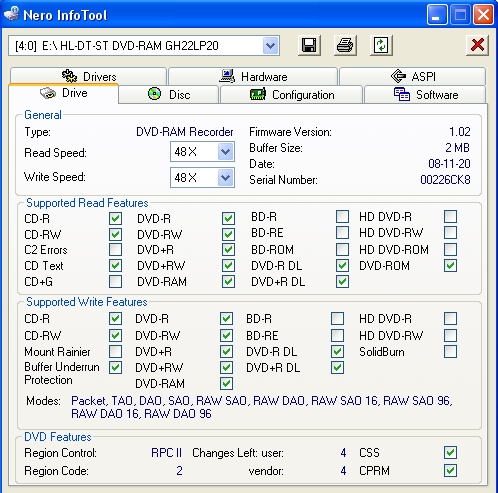498x493 pixels.
Task: Click the 2 MB buffer size value
Action: [457, 148]
